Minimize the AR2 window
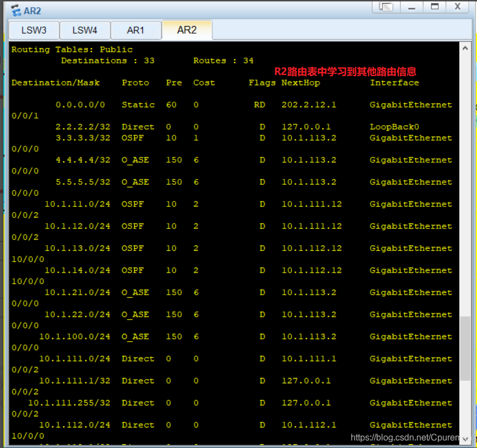The image size is (477, 448). point(411,7)
